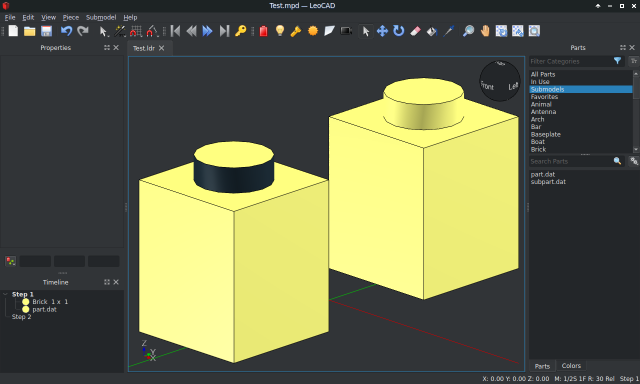The image size is (640, 384).
Task: Toggle the transform magic wand option
Action: pos(120,31)
